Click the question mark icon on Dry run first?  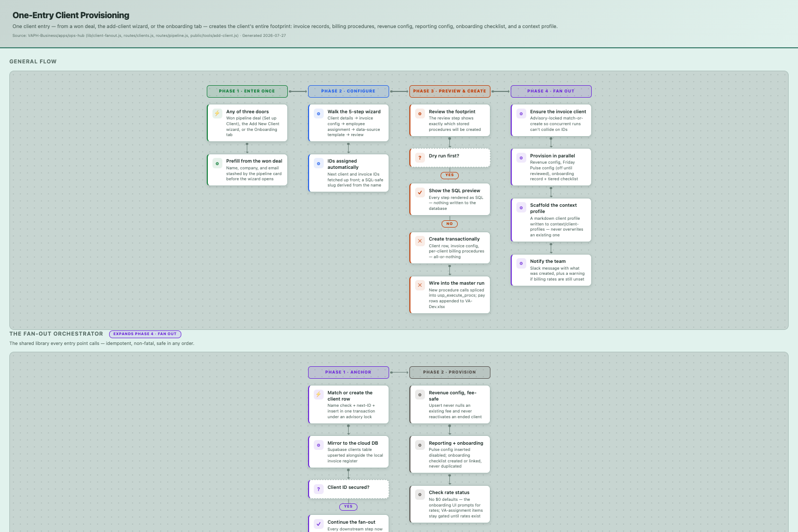(x=420, y=157)
